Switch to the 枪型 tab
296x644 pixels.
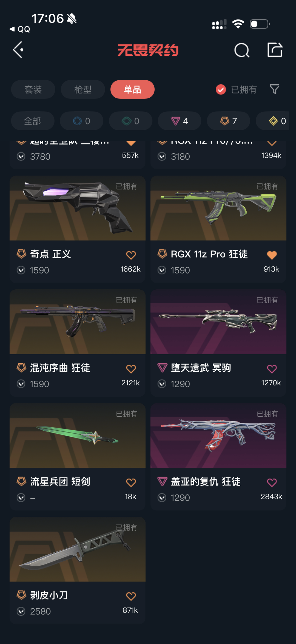(83, 89)
